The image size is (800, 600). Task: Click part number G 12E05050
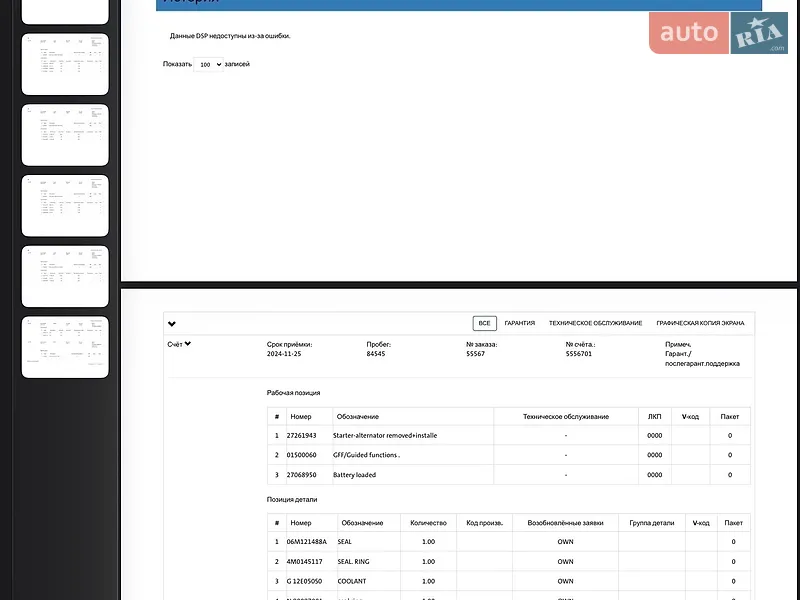[x=304, y=581]
